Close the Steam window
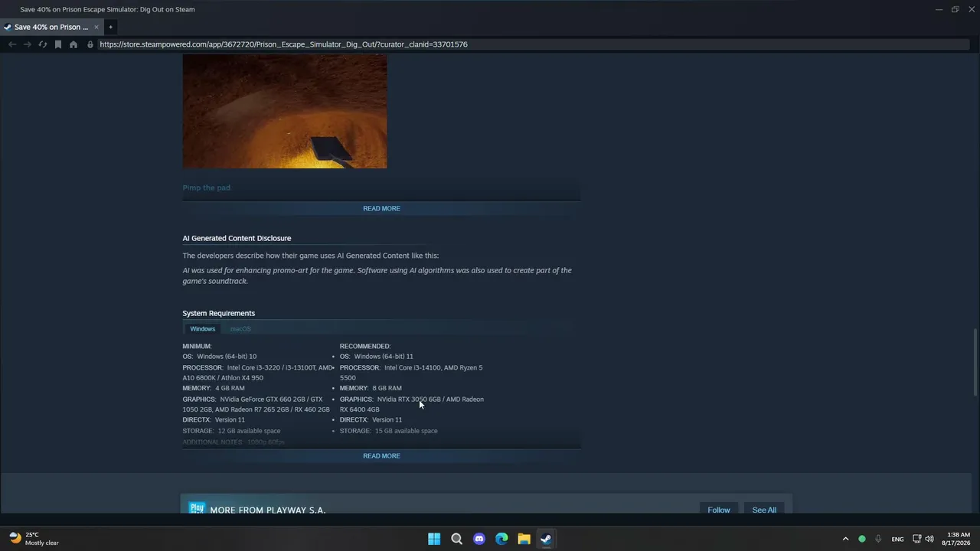Image resolution: width=980 pixels, height=551 pixels. 972,9
